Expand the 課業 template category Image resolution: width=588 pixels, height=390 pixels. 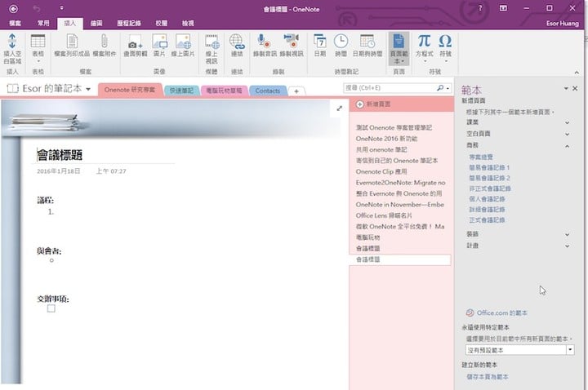[567, 122]
